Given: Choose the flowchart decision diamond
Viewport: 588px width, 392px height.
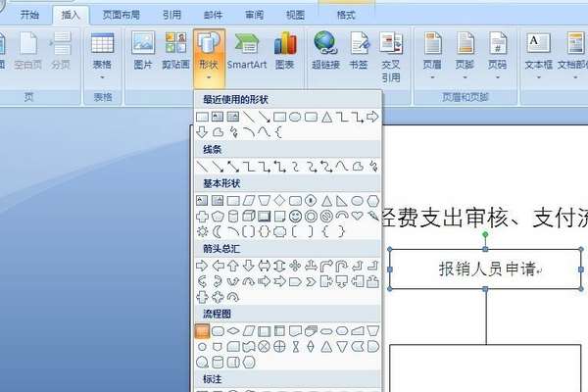Looking at the screenshot, I should (233, 331).
